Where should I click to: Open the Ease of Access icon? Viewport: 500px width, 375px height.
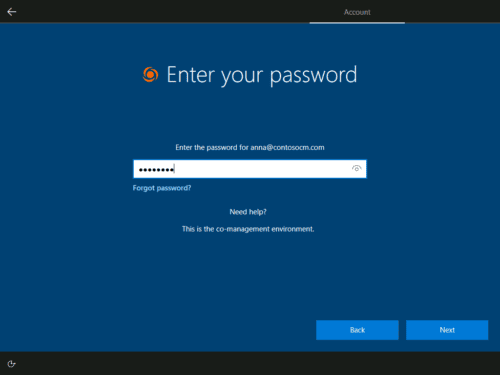pos(11,364)
